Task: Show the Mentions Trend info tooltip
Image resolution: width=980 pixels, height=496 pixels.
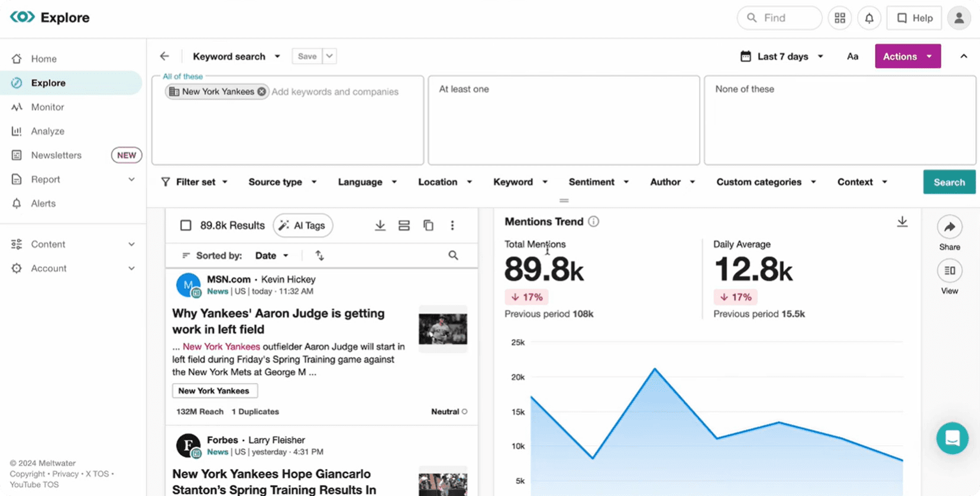Action: click(593, 221)
